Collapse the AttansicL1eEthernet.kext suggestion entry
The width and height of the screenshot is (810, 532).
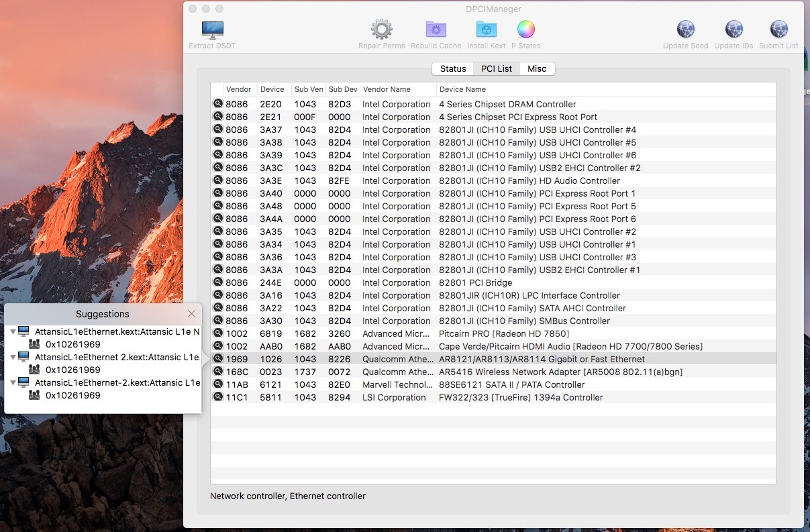pos(13,331)
